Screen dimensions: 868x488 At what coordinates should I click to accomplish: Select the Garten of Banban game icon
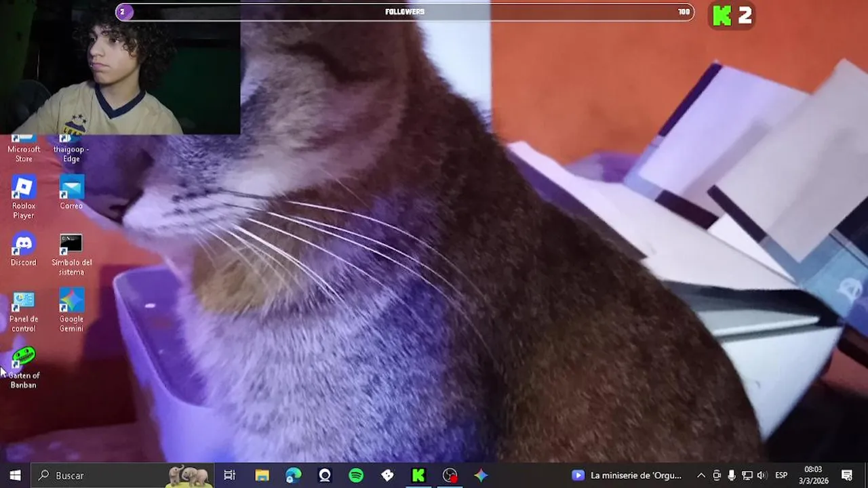point(24,368)
